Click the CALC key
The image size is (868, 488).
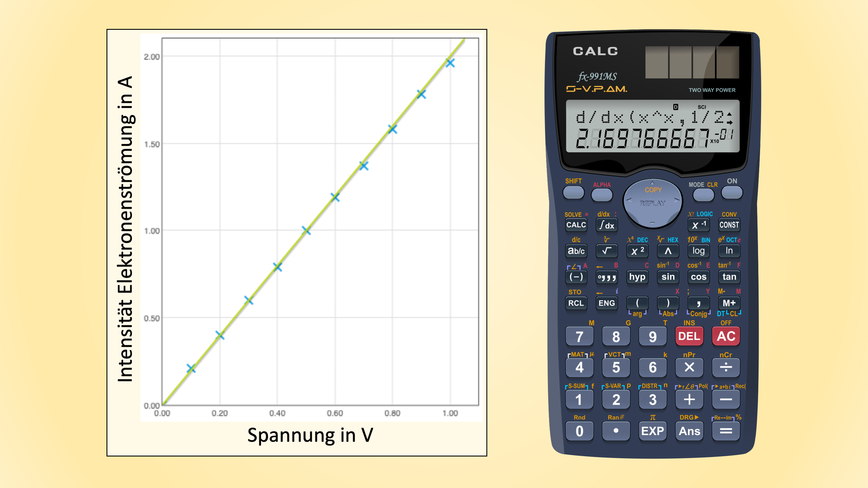coord(576,225)
